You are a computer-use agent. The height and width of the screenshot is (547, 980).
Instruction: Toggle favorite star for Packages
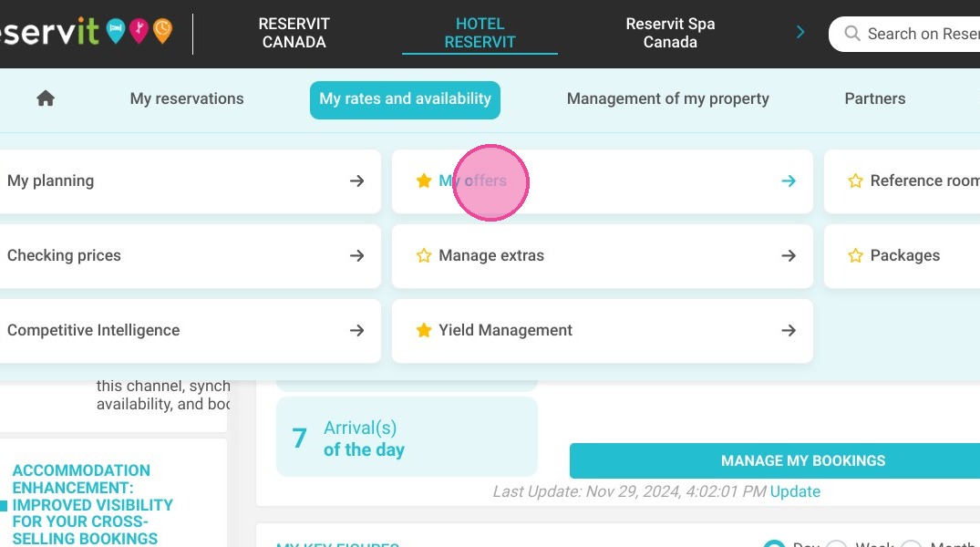[856, 255]
